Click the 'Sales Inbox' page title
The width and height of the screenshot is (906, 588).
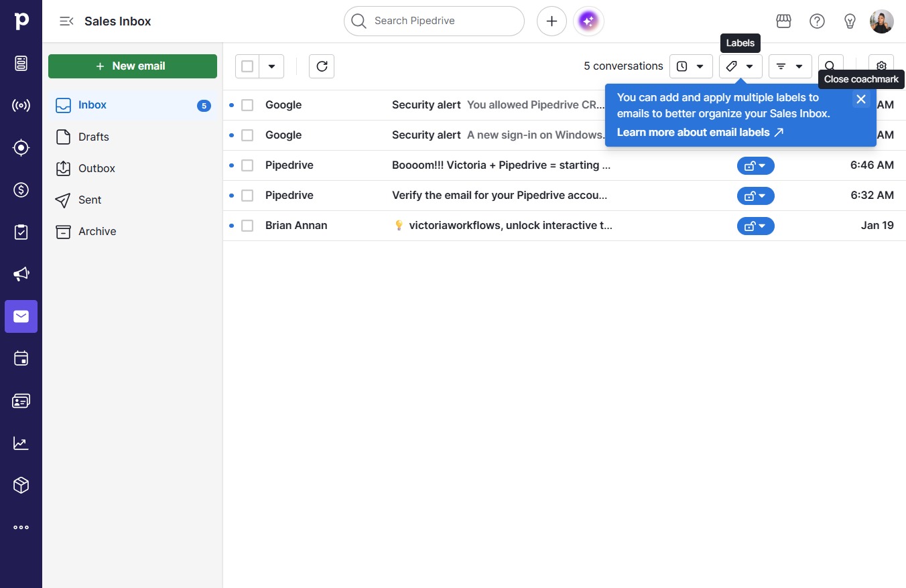118,21
